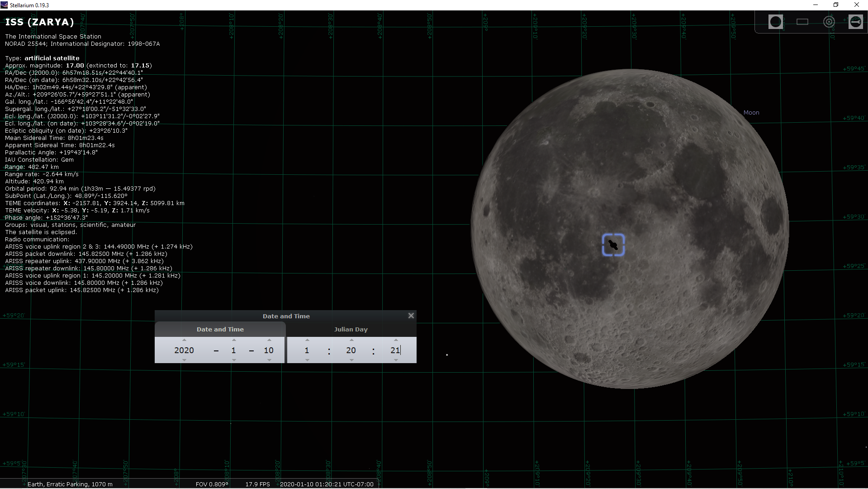Show the Telrad finder circles
This screenshot has height=489, width=868.
829,21
